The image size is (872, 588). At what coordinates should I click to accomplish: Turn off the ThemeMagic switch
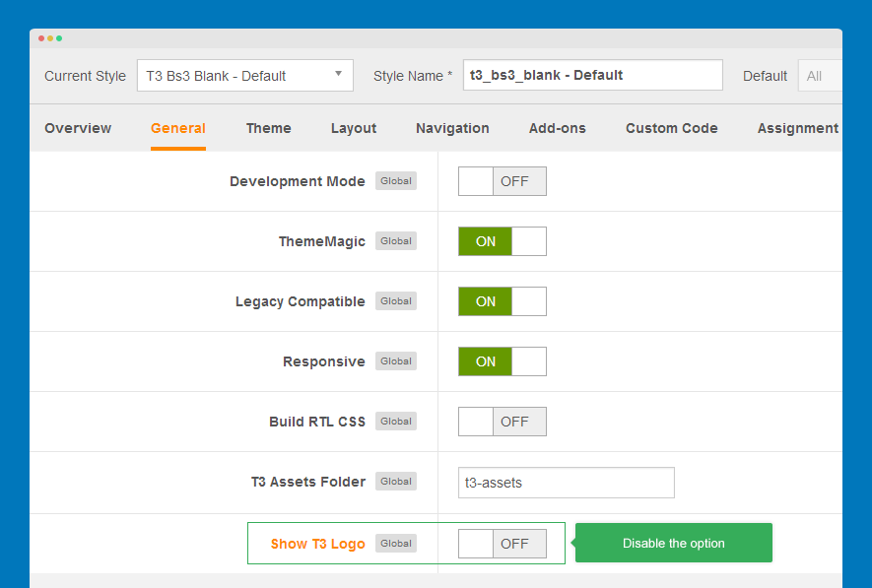click(x=502, y=241)
